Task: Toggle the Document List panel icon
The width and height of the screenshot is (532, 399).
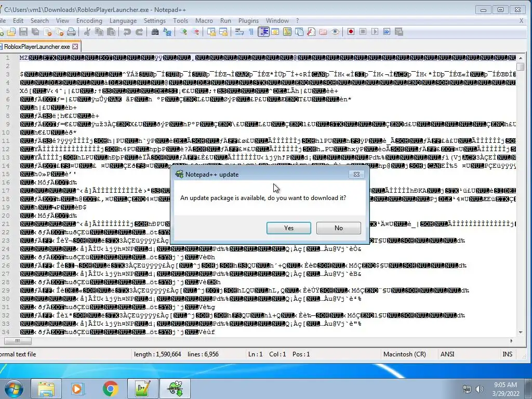Action: [x=299, y=32]
